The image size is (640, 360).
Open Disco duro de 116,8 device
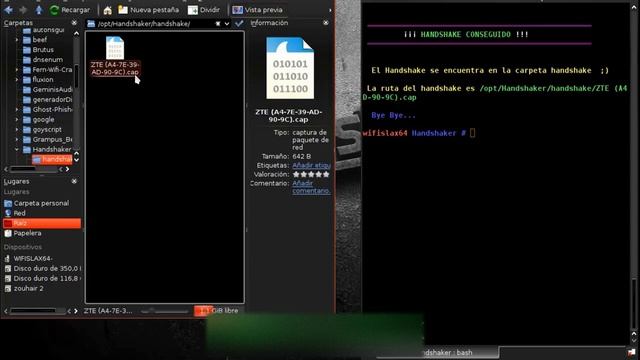pyautogui.click(x=43, y=278)
